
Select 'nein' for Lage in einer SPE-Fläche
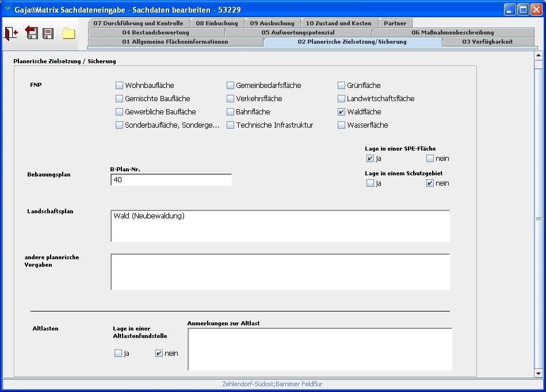(x=430, y=159)
